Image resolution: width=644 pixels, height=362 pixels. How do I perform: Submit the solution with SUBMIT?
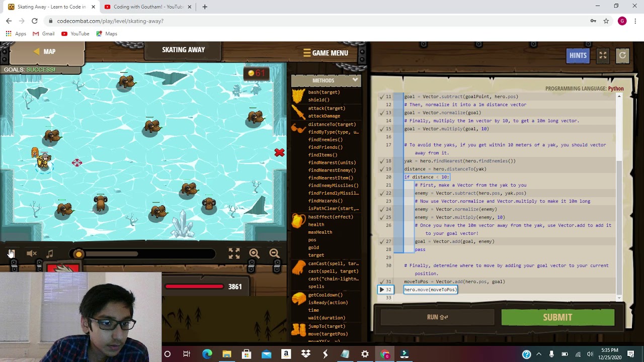(x=557, y=317)
